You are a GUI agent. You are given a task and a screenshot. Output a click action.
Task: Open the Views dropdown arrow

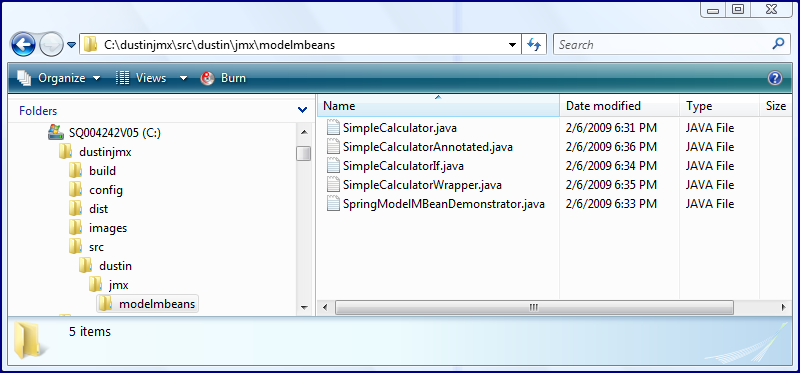pos(183,79)
